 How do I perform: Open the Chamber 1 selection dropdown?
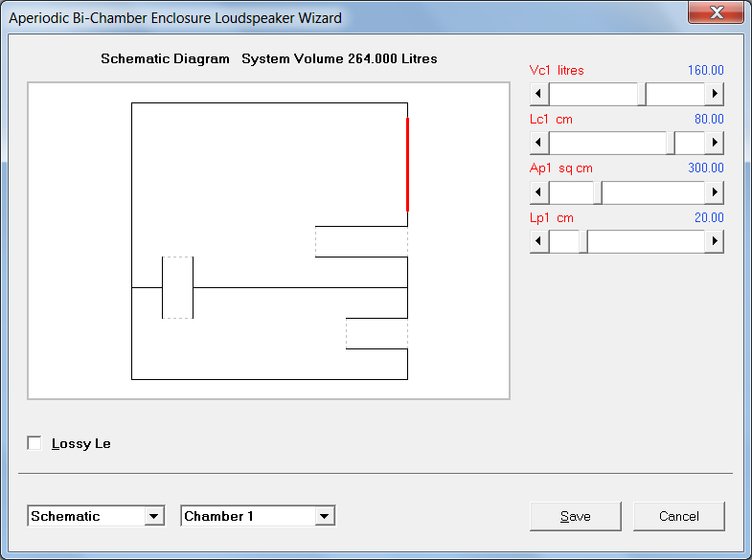324,516
